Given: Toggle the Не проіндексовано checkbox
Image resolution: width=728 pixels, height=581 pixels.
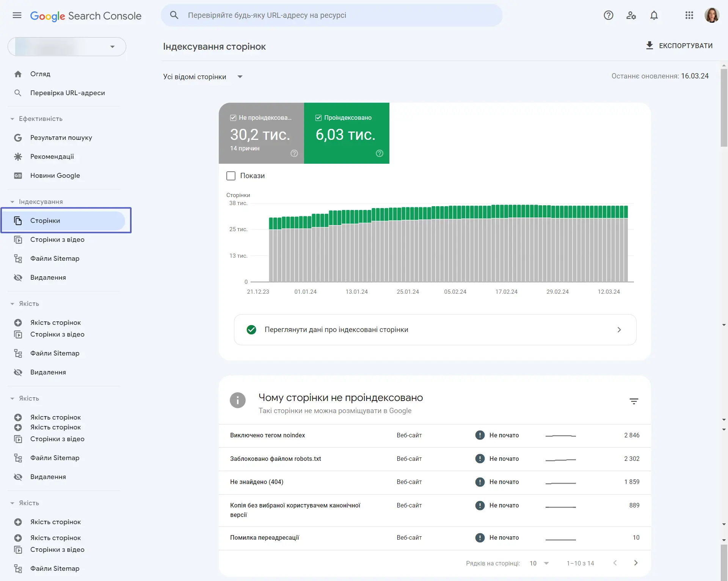Looking at the screenshot, I should pos(233,118).
